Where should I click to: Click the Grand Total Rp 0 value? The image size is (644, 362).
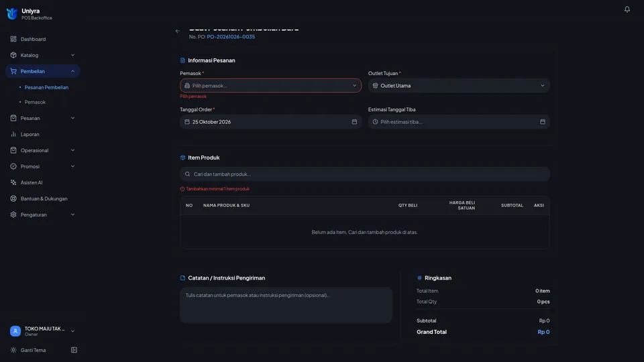point(543,332)
